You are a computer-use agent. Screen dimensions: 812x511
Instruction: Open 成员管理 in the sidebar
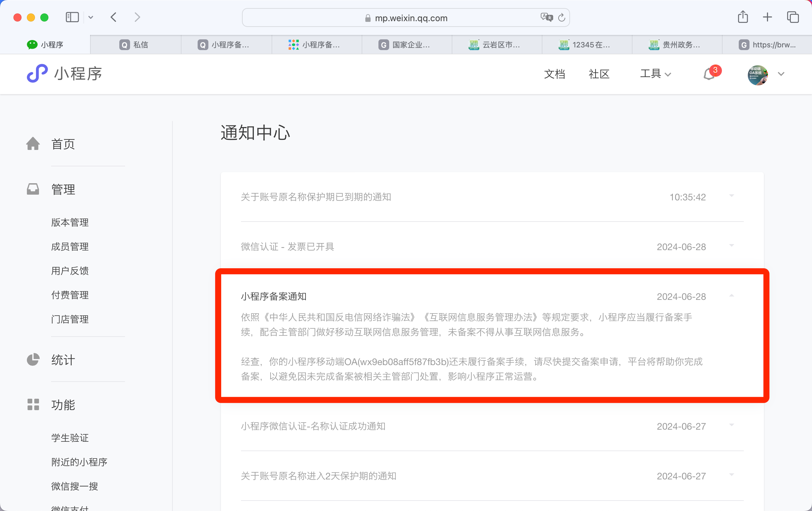[x=70, y=246]
